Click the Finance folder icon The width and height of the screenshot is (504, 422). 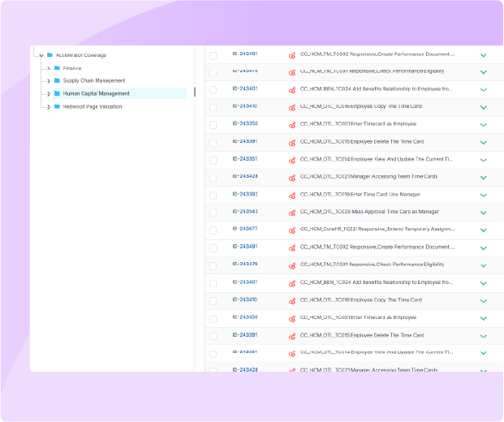tap(57, 68)
